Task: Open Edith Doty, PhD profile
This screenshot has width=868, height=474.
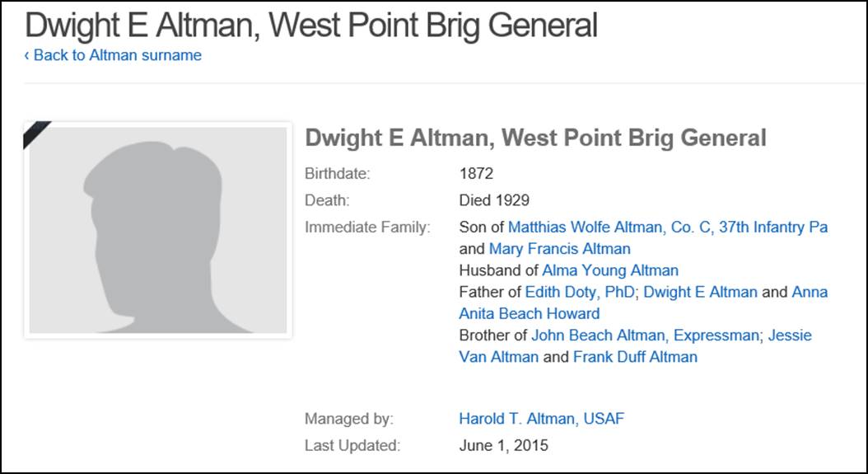Action: (x=580, y=292)
